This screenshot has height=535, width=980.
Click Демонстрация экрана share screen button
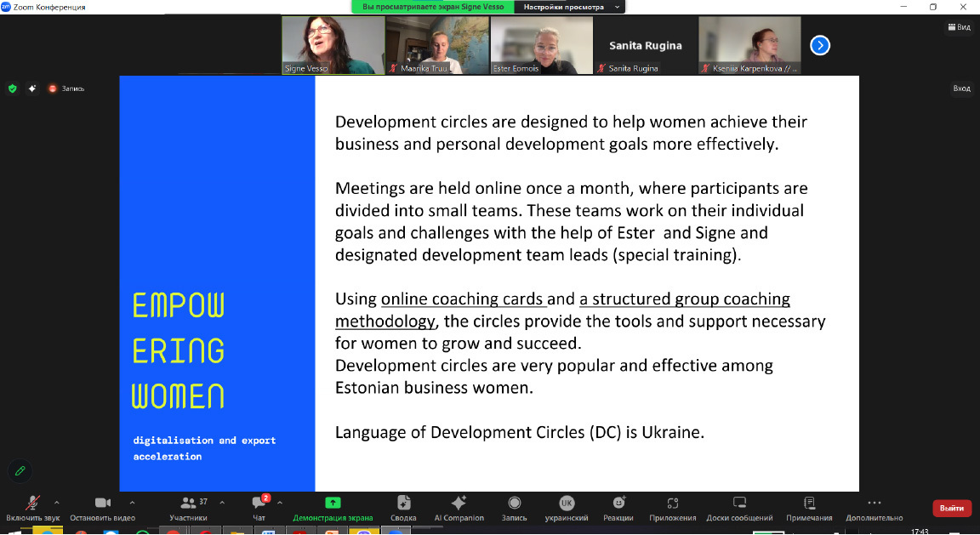(333, 509)
